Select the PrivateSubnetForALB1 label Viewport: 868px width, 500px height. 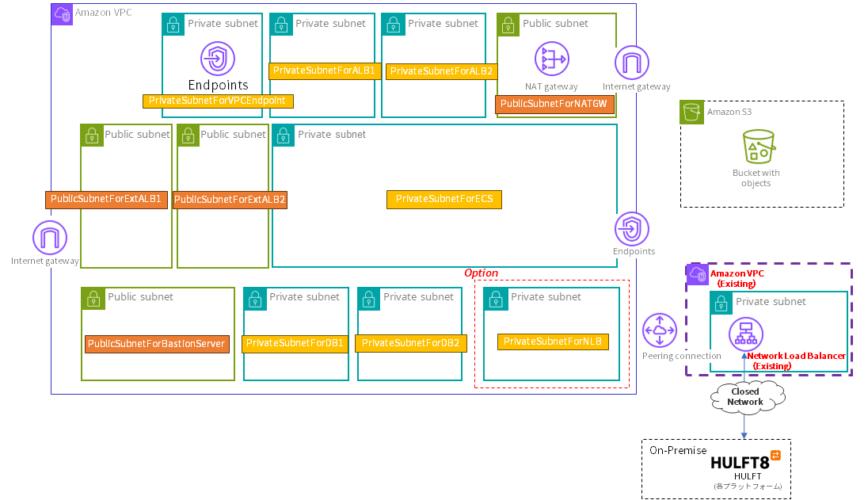[x=325, y=71]
